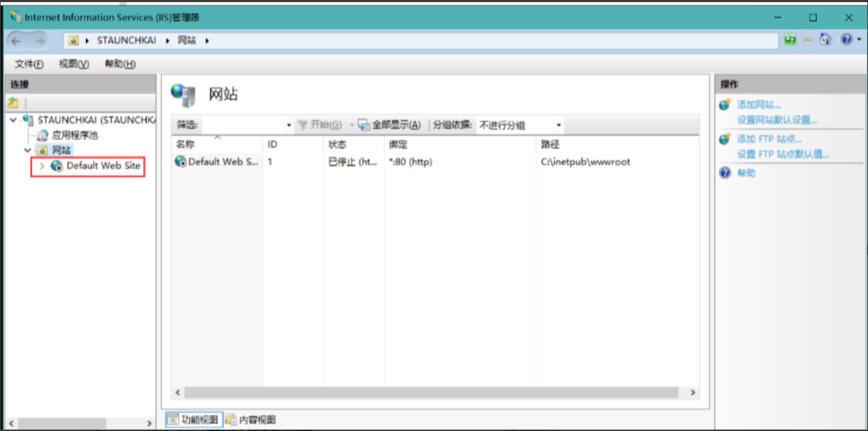The height and width of the screenshot is (431, 868).
Task: Switch to the 内容视图 tab
Action: click(x=250, y=420)
